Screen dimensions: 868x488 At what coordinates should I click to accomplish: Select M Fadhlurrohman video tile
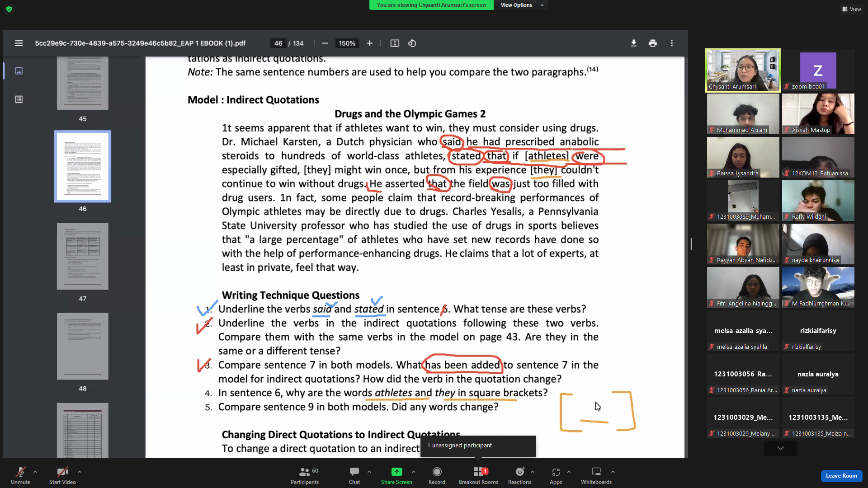(818, 287)
